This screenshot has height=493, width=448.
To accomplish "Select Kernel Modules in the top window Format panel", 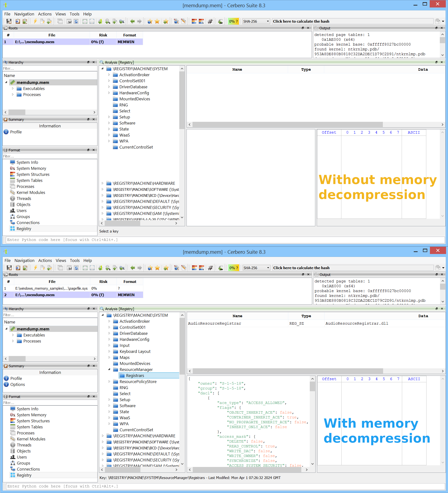I will 31,192.
